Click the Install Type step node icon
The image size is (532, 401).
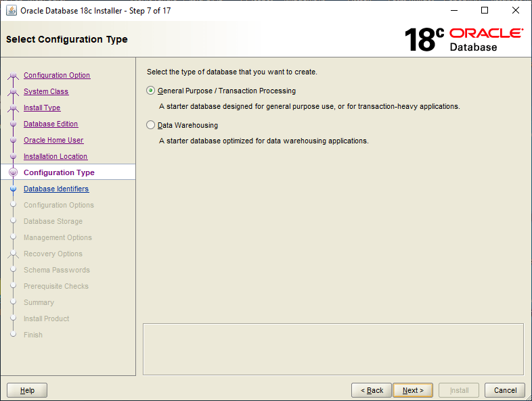[x=14, y=108]
